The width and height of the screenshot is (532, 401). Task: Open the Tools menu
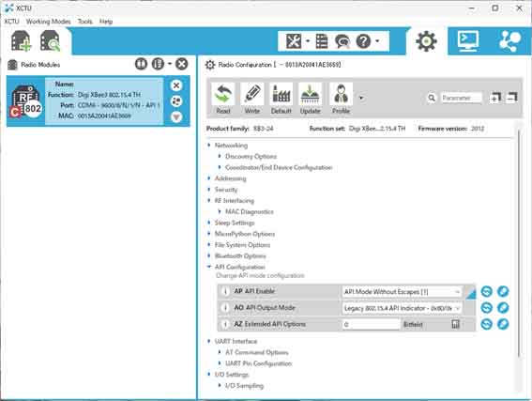pos(84,22)
